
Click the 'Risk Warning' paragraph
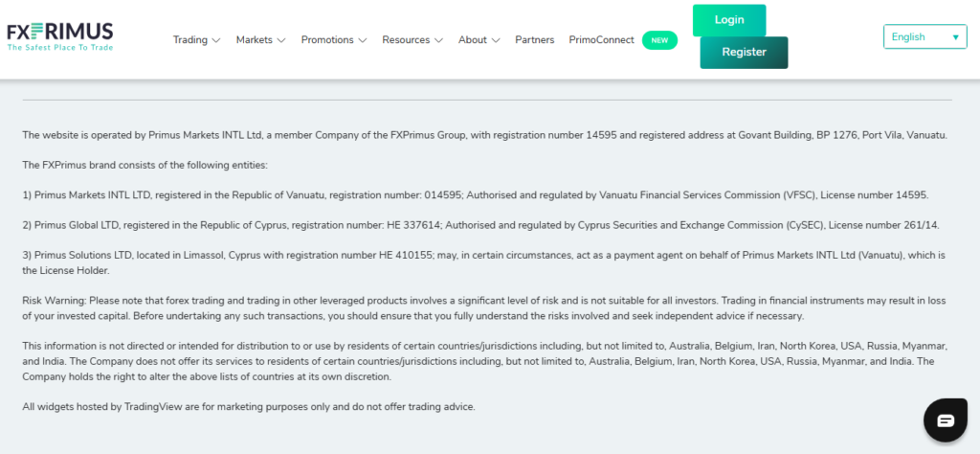484,308
